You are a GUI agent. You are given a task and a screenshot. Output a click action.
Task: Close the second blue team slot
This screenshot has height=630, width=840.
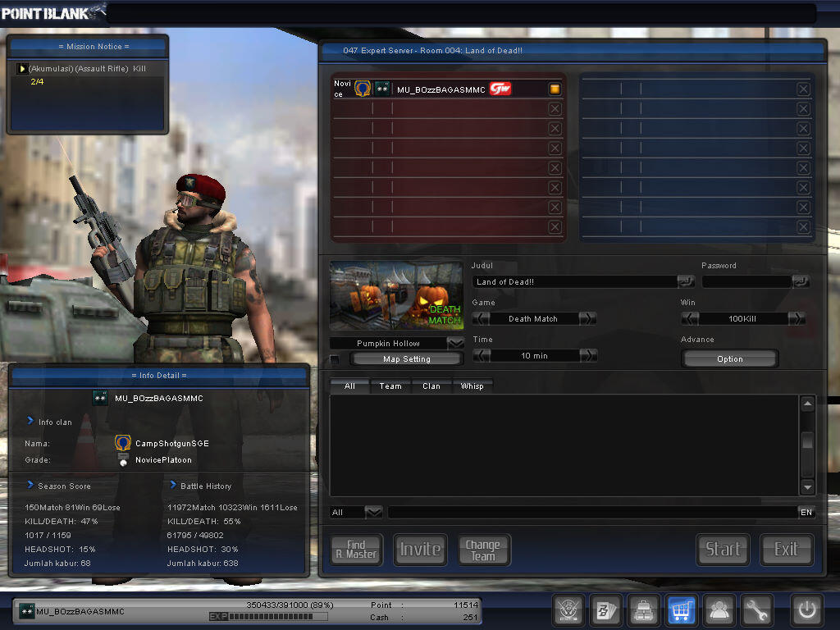pyautogui.click(x=803, y=109)
